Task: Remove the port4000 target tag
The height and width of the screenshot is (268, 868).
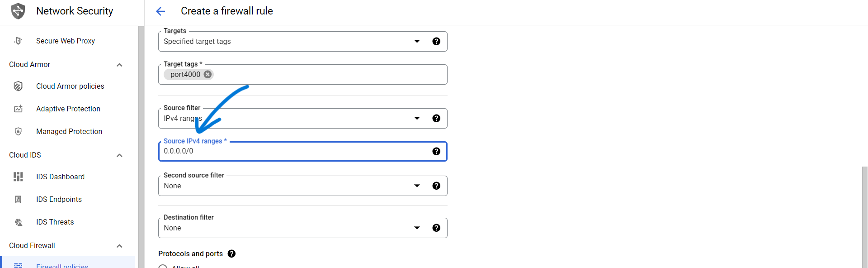Action: coord(208,74)
